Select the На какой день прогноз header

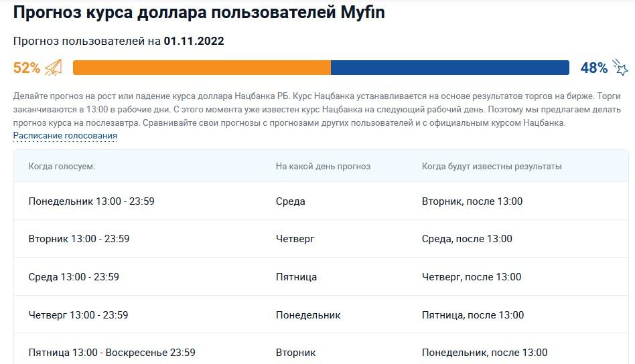[x=323, y=166]
